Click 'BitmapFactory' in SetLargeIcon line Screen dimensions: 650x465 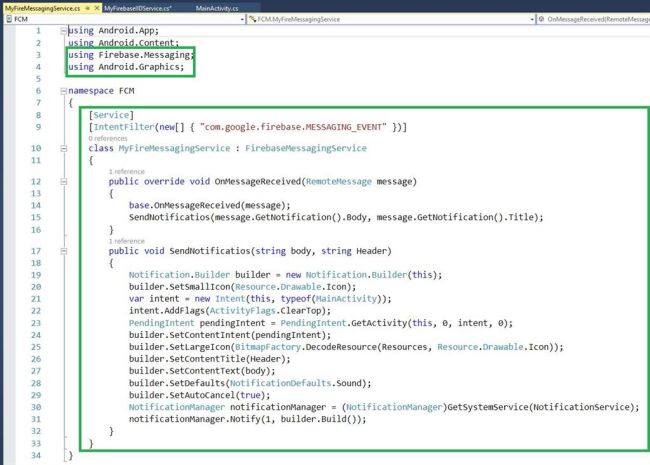(x=268, y=347)
